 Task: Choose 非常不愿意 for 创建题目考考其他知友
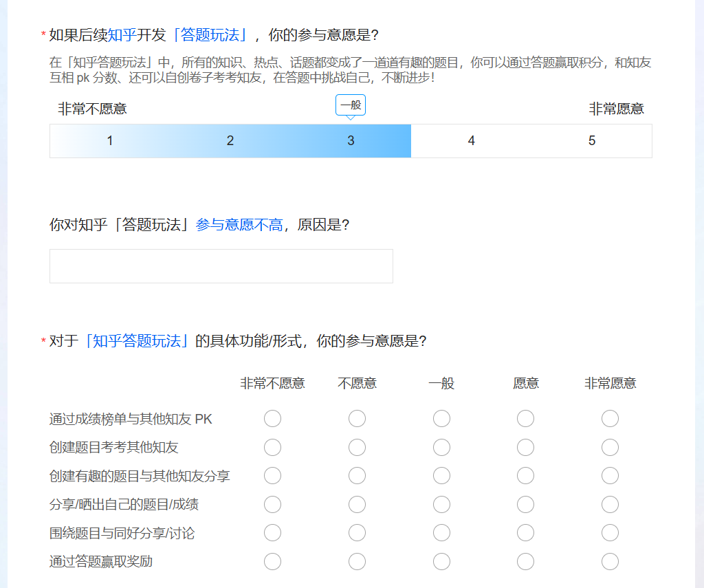pyautogui.click(x=272, y=448)
